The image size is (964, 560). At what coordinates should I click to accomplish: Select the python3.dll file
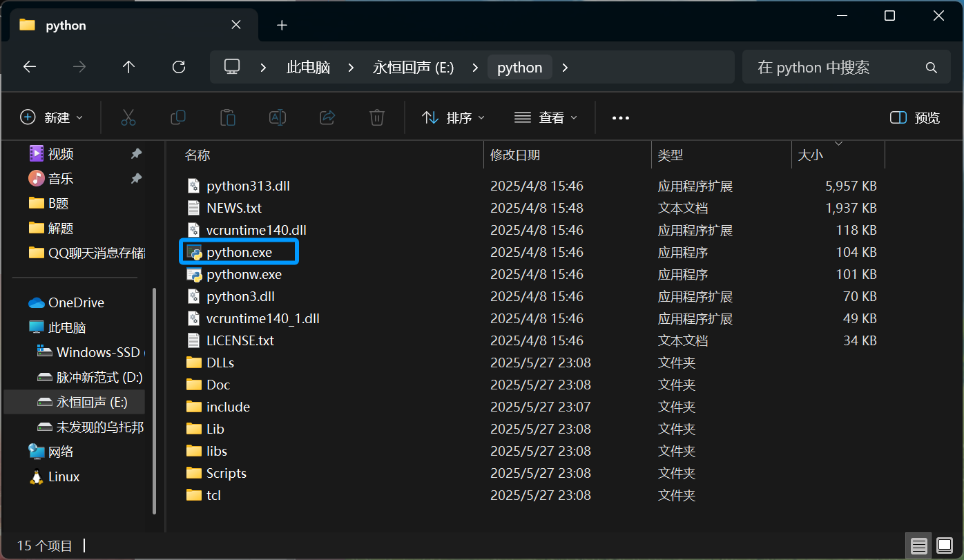(x=240, y=297)
